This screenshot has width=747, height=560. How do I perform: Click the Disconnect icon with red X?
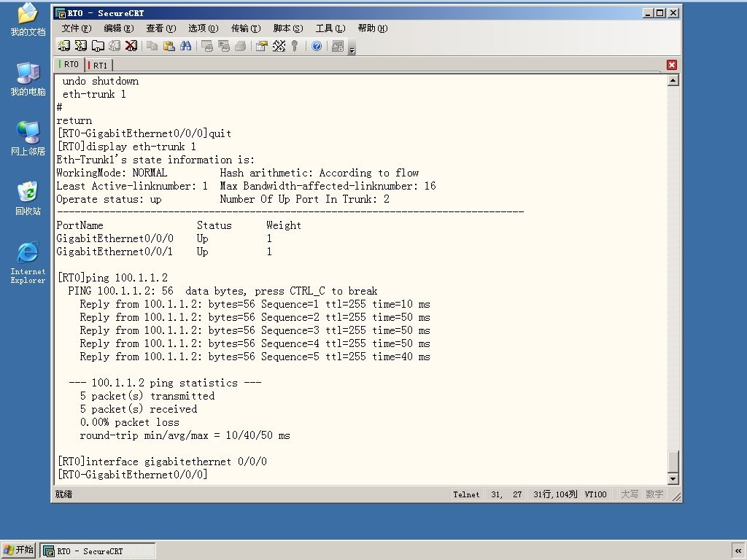click(131, 46)
